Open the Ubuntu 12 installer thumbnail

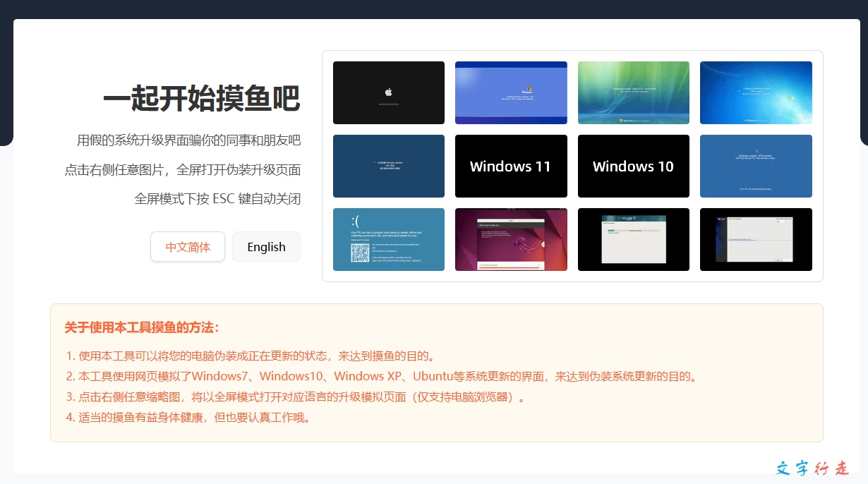[x=634, y=239]
